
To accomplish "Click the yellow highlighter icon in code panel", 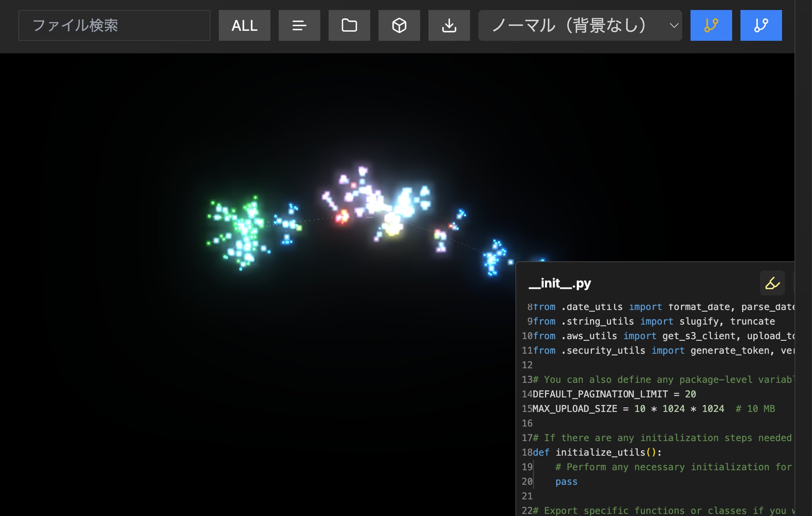I will (x=772, y=283).
